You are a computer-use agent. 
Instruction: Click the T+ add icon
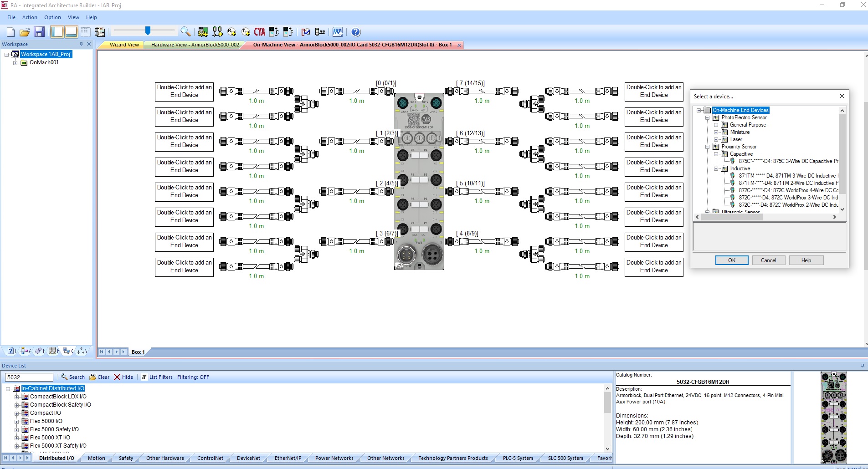[x=246, y=32]
